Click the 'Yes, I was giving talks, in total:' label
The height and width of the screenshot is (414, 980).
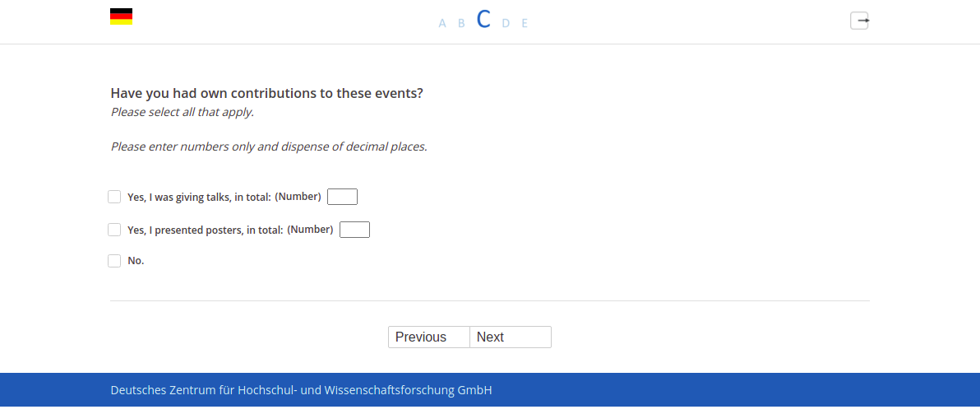tap(200, 197)
